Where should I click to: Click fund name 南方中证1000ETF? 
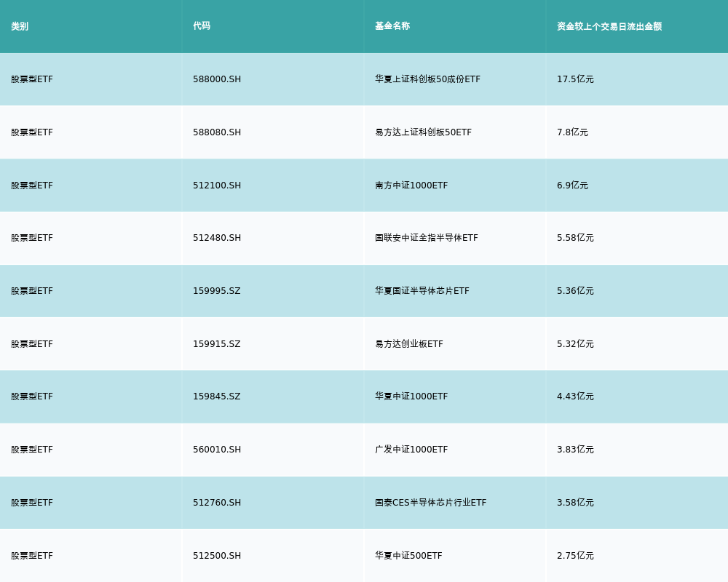click(411, 186)
